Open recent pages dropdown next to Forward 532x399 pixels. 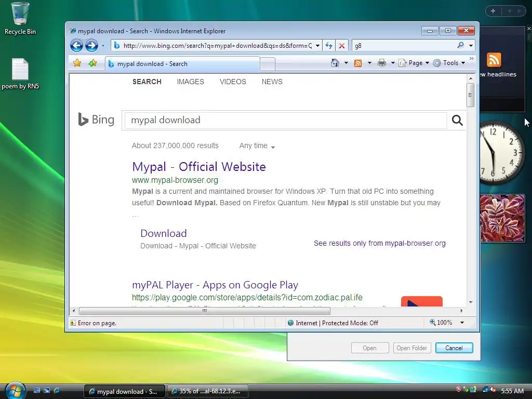[103, 46]
